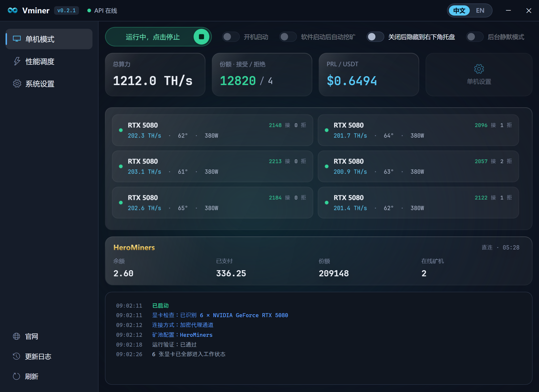The width and height of the screenshot is (539, 392).
Task: Click the status dot of the 200.9 TH/s GPU
Action: 327,166
